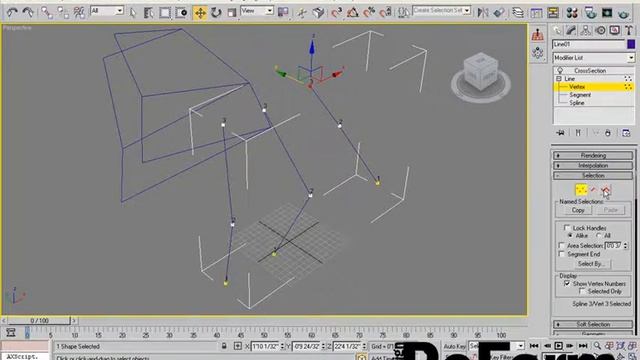Enable the Segment End checkbox

coord(562,254)
